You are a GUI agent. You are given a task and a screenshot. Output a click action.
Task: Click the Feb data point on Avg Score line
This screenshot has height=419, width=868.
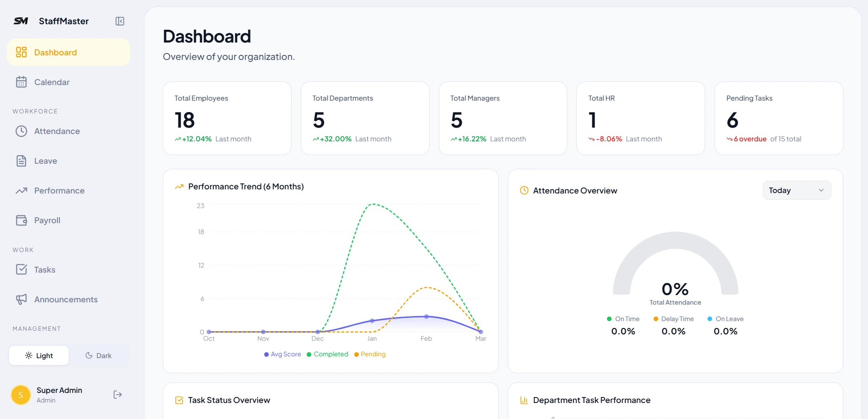426,317
